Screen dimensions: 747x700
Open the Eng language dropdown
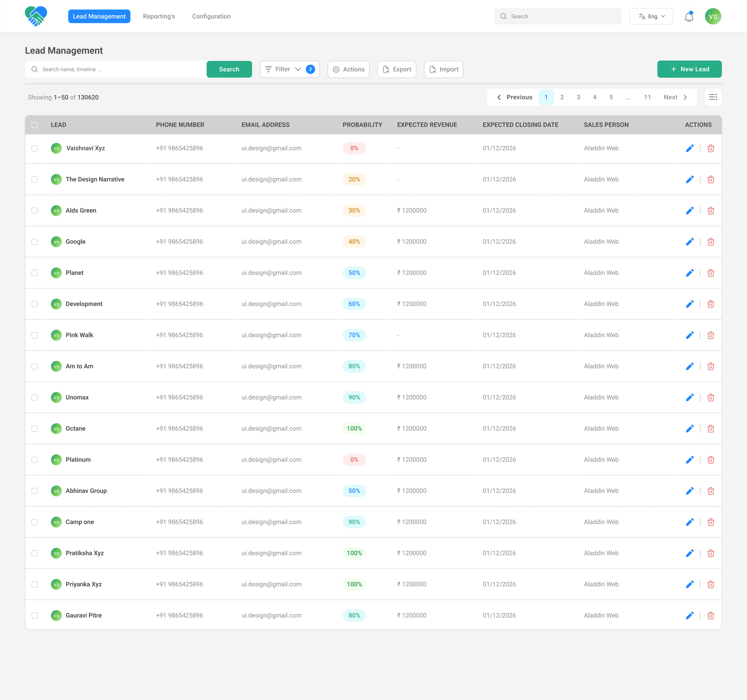point(651,17)
